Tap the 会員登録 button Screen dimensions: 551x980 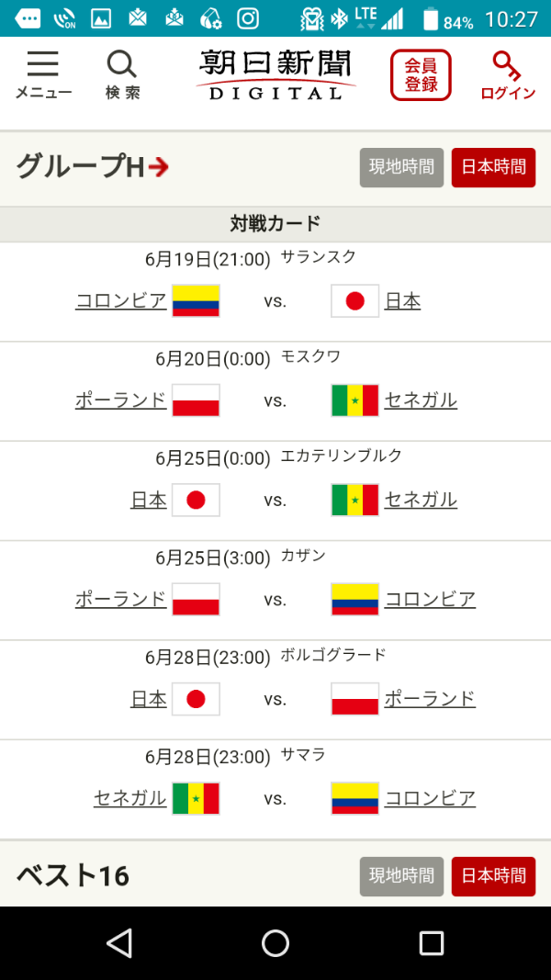coord(421,75)
